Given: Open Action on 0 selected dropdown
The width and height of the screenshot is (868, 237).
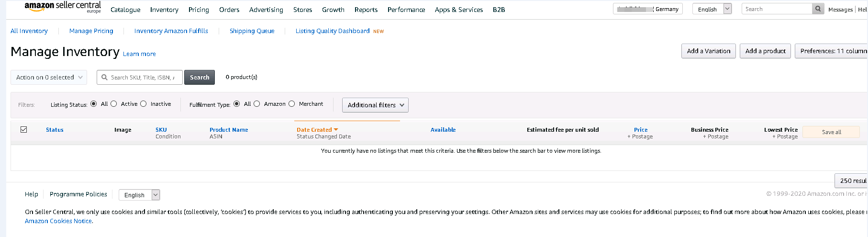Looking at the screenshot, I should pyautogui.click(x=49, y=77).
